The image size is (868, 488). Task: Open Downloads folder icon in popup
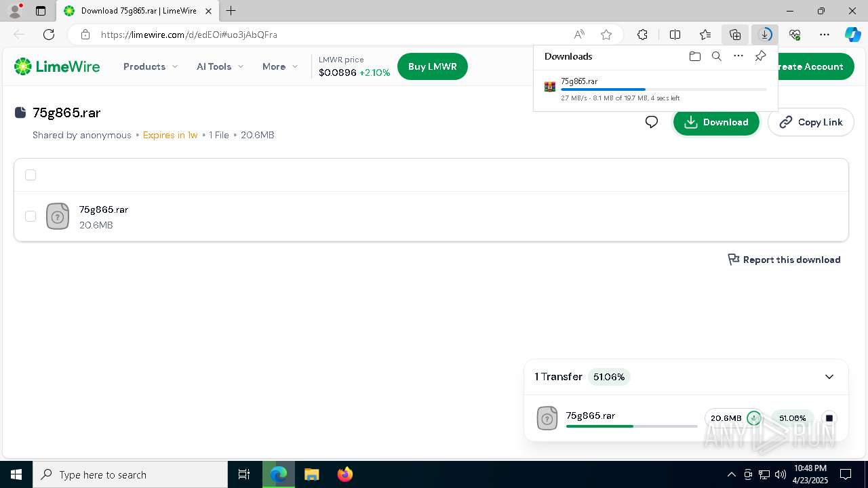694,56
